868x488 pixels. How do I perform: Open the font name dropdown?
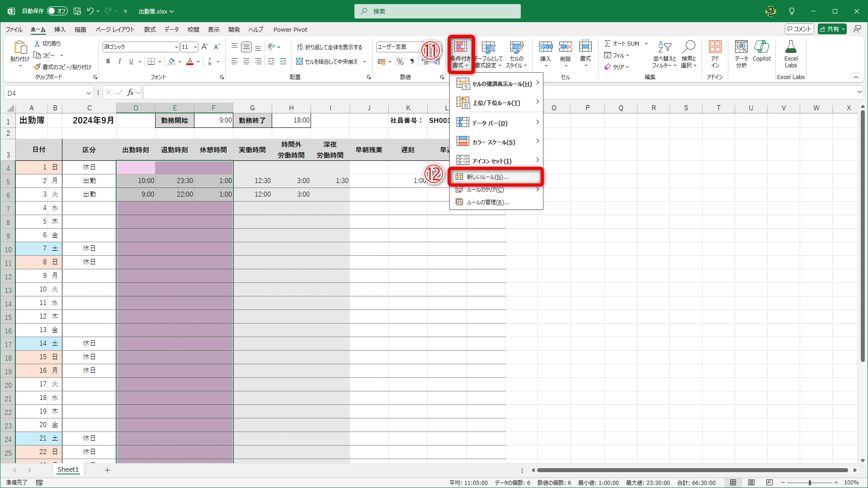coord(176,47)
